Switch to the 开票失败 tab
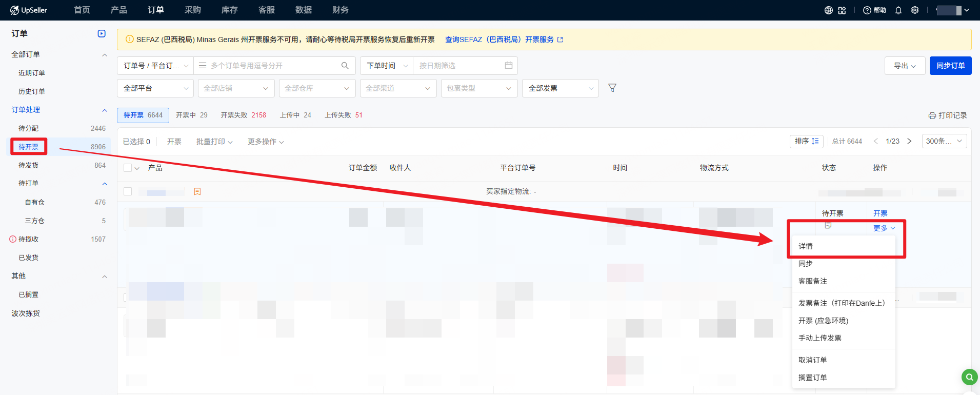Screen dimensions: 980x395 243,115
